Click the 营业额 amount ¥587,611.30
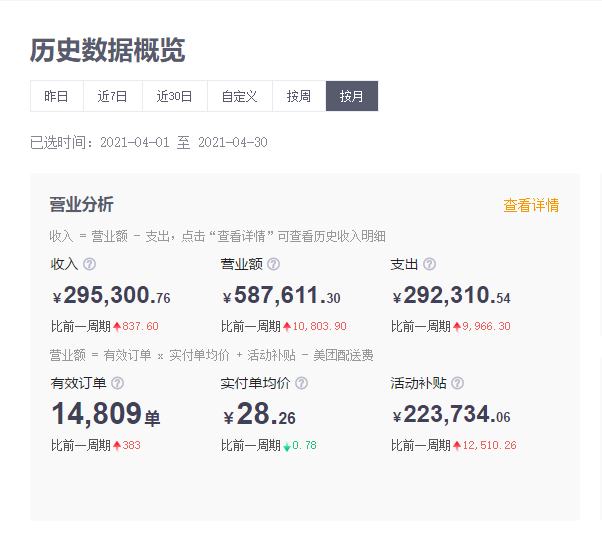 tap(281, 296)
